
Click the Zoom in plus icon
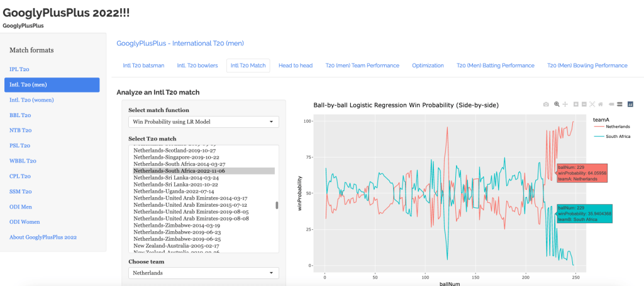[576, 105]
